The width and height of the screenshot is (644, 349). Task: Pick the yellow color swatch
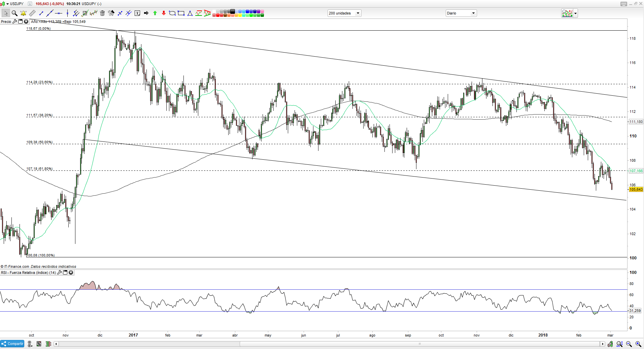[240, 15]
